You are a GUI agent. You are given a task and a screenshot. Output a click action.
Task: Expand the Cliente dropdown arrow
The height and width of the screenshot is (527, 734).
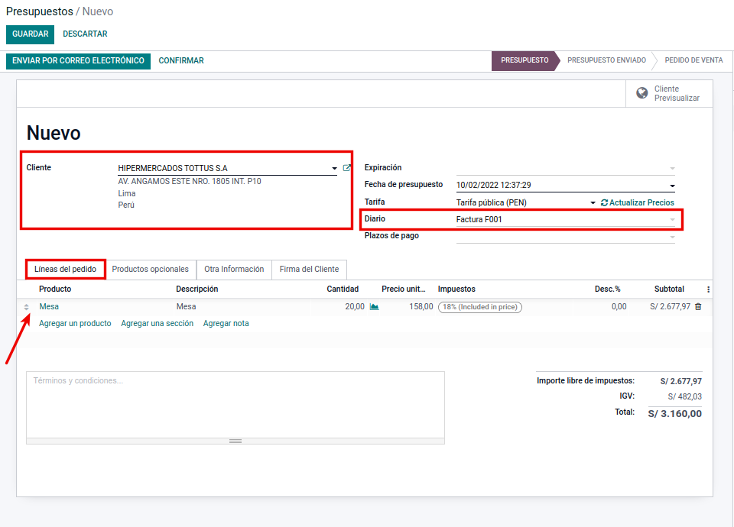[334, 168]
